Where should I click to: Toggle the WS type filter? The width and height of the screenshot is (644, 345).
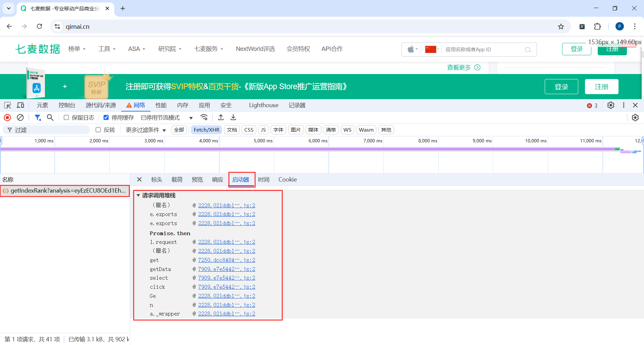pos(347,130)
